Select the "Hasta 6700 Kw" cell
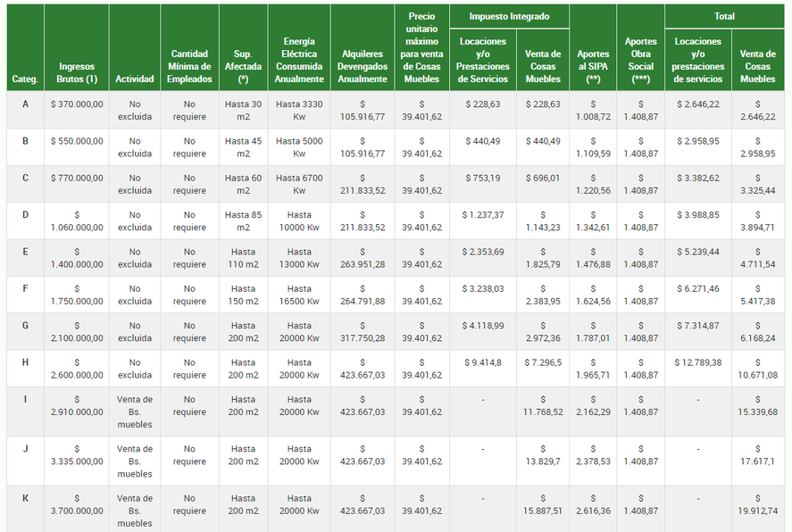The height and width of the screenshot is (532, 792). (x=299, y=184)
